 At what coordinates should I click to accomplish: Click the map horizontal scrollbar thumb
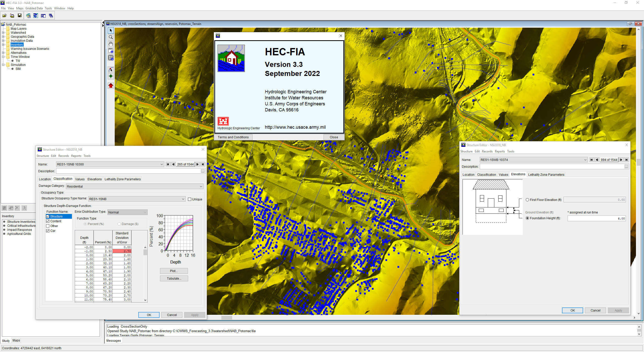(227, 318)
